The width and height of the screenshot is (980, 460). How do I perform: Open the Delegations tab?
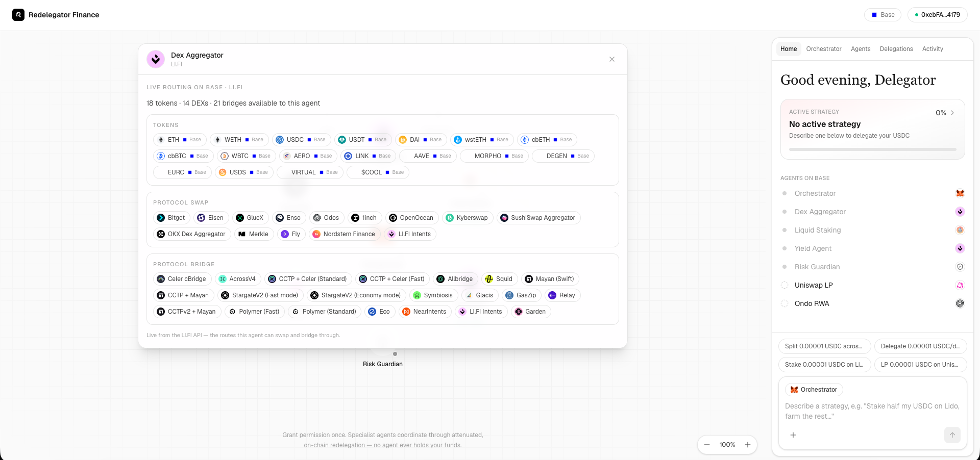point(896,49)
